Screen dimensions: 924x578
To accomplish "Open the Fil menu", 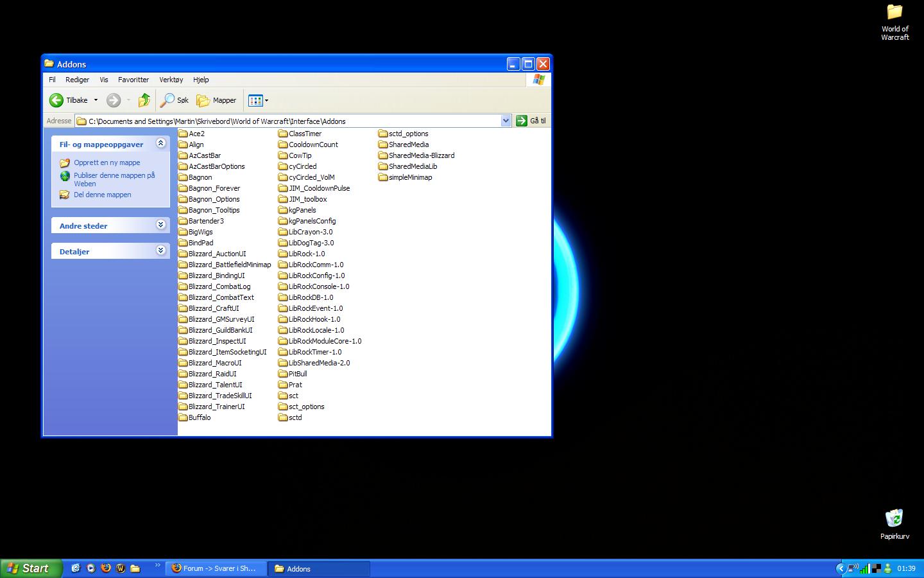I will point(52,80).
